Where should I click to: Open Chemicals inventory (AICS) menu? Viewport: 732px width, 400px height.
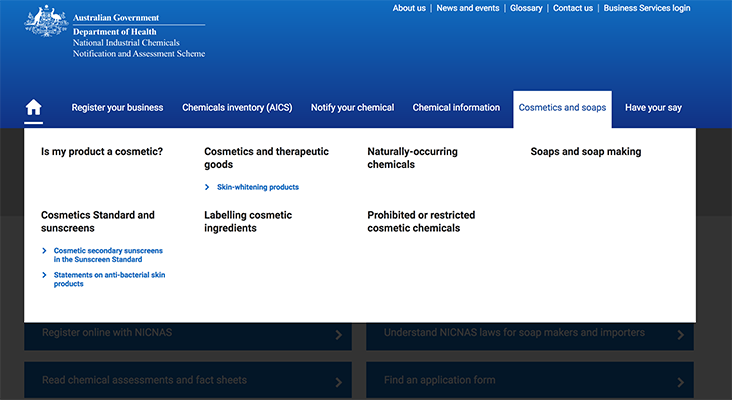(237, 108)
